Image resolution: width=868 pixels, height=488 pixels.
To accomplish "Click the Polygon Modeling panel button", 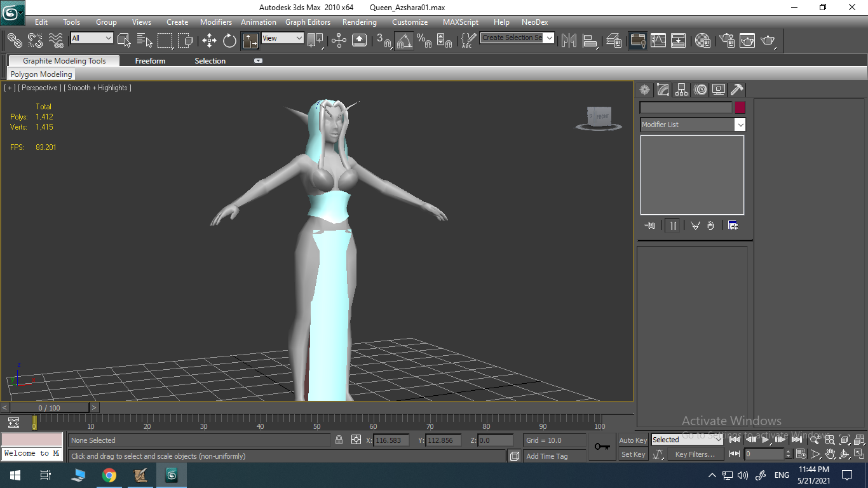I will [41, 74].
